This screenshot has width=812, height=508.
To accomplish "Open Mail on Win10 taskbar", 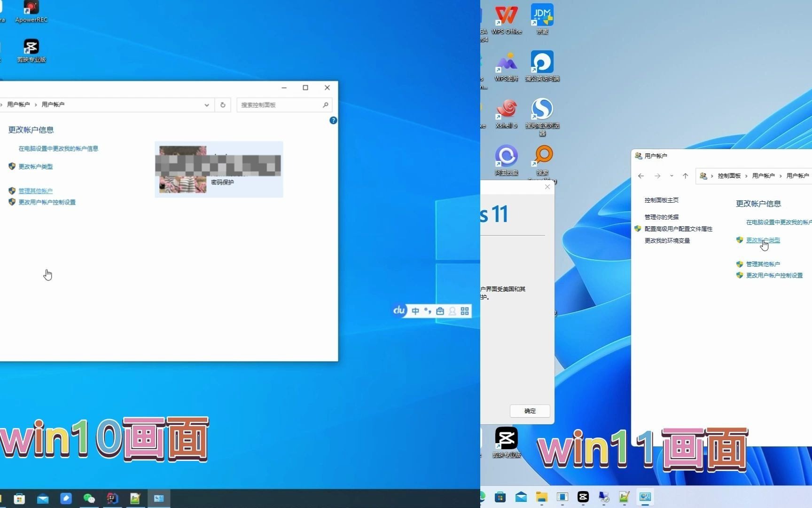I will [43, 499].
